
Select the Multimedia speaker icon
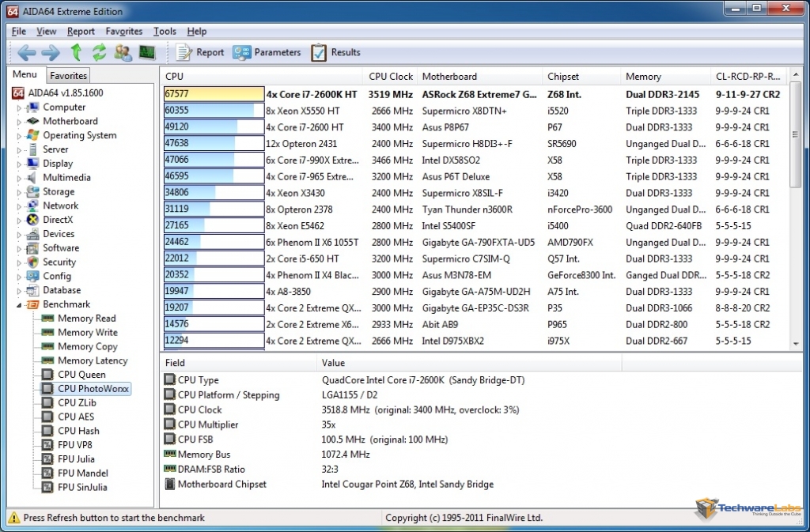[33, 178]
